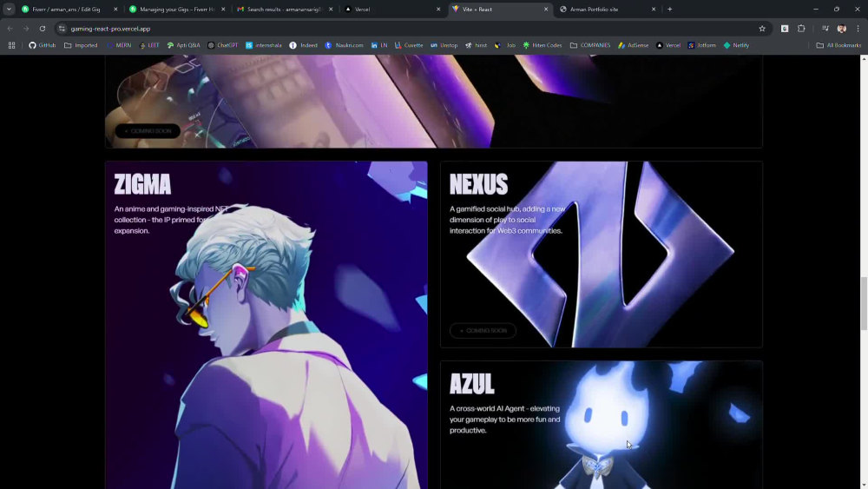Open the apps grid in bookmarks bar
This screenshot has height=489, width=868.
(x=11, y=45)
